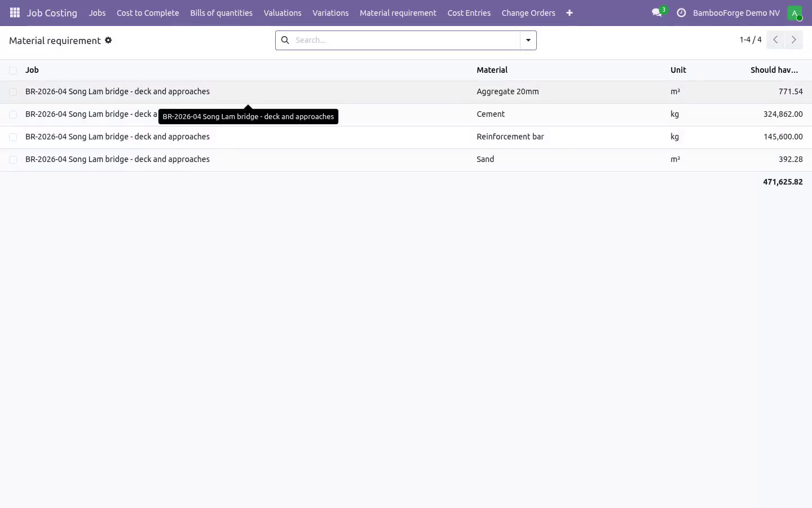Open the Reinforcement bar material cell
Screen dimensions: 812x508
510,137
